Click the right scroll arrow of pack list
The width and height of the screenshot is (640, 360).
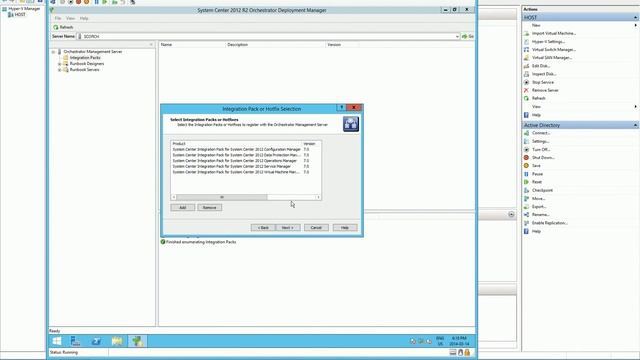click(x=318, y=197)
